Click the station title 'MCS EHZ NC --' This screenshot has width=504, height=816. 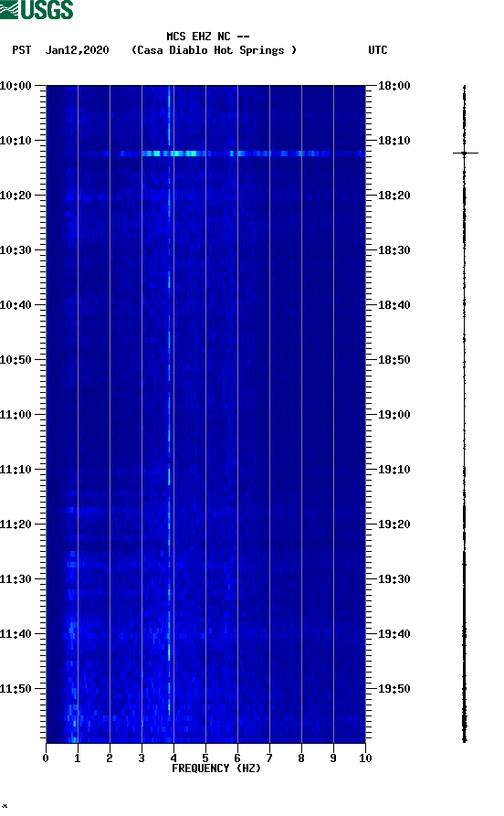tap(208, 37)
